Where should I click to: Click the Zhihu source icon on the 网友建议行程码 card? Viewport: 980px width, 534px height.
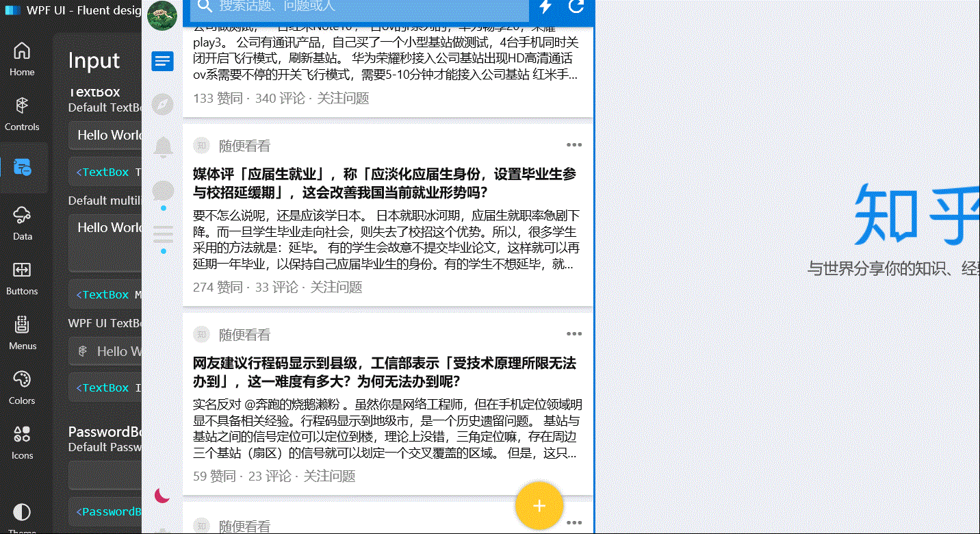tap(201, 334)
